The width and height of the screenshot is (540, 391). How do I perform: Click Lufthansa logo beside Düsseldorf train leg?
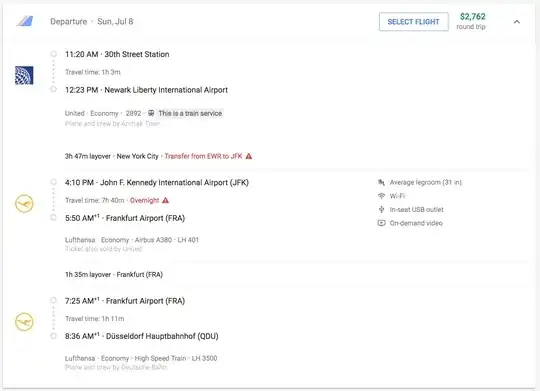(x=24, y=322)
